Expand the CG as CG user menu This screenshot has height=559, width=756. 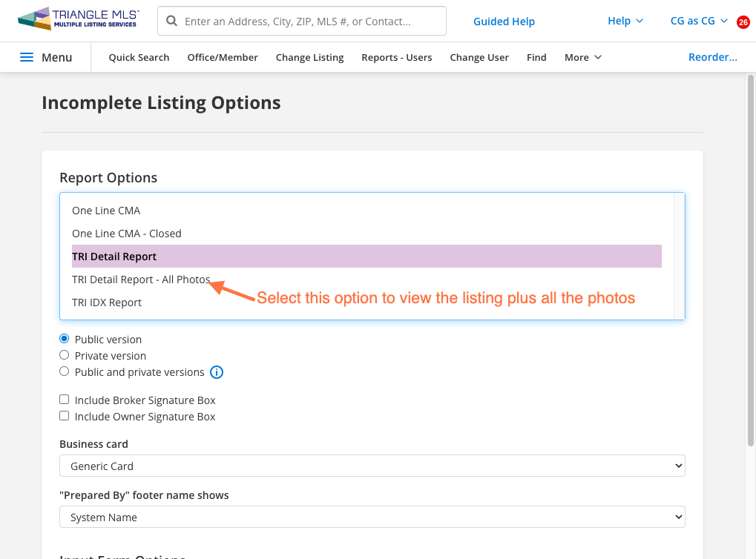pos(699,21)
